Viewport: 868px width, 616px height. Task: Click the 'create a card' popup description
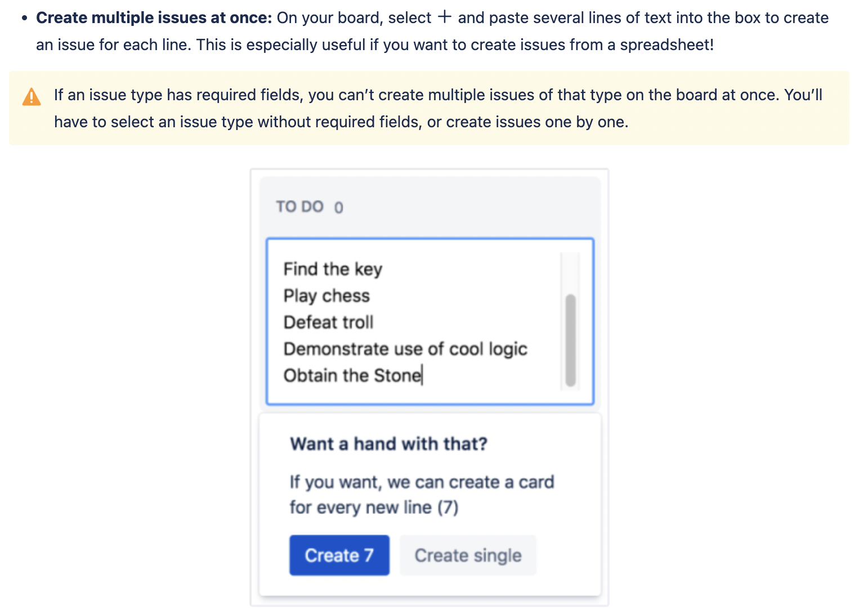[422, 494]
